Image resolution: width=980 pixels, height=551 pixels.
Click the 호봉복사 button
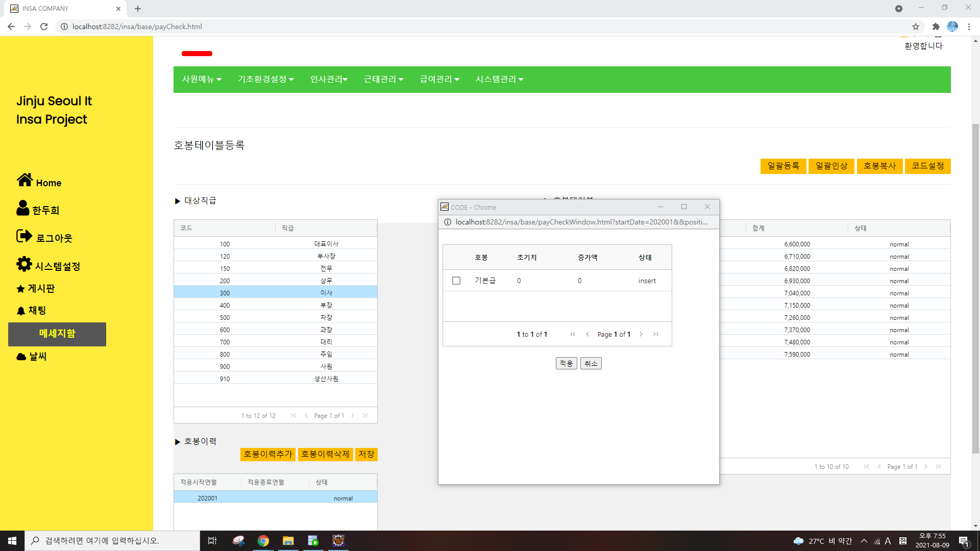(x=879, y=166)
